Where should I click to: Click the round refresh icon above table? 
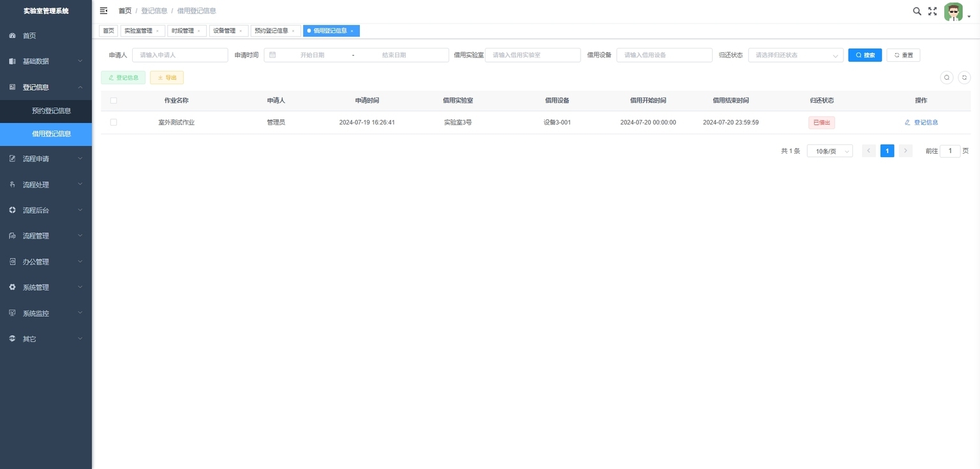click(x=964, y=77)
